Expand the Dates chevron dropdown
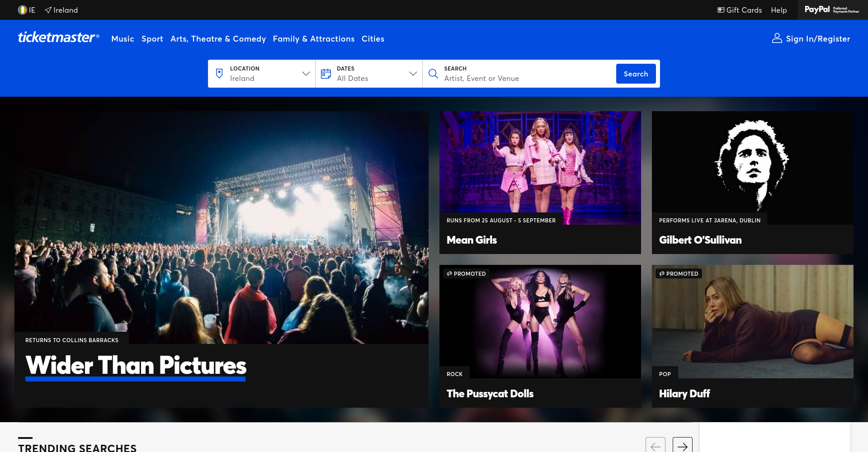The image size is (868, 452). coord(413,74)
